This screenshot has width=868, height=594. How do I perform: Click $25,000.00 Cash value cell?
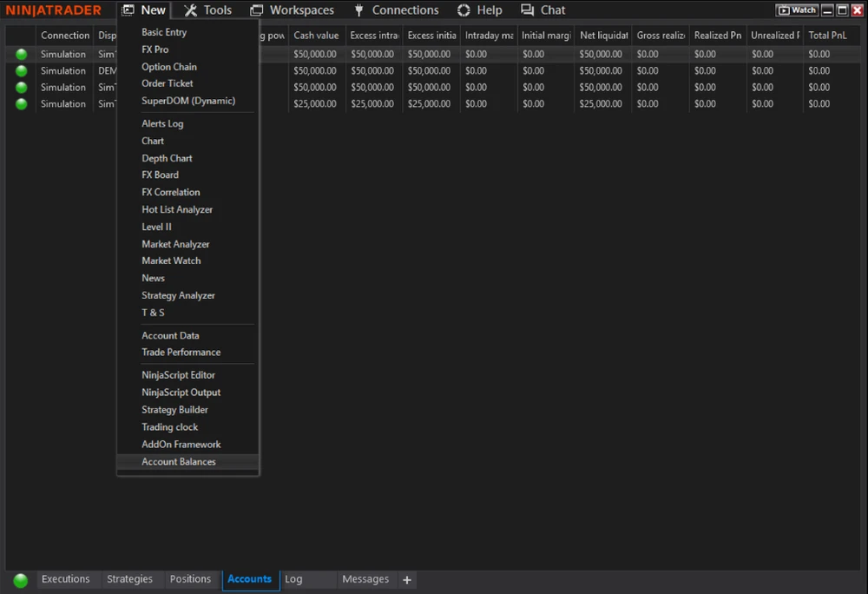click(x=316, y=104)
